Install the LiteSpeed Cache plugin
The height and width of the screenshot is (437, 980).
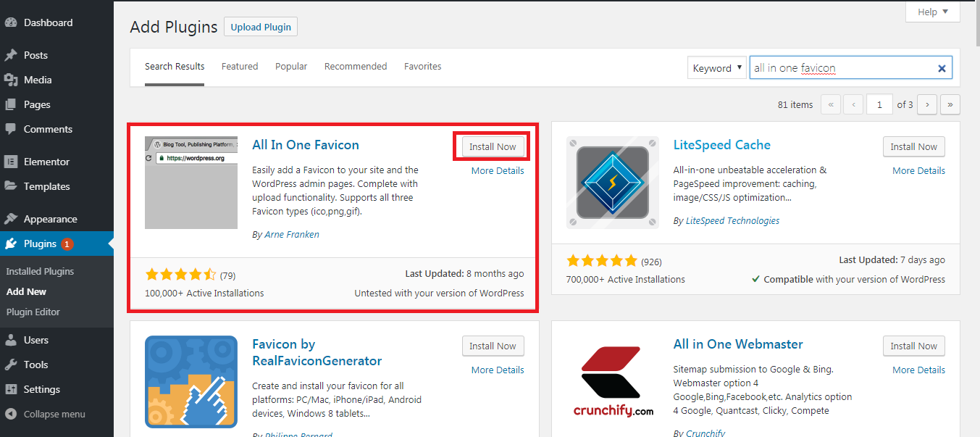click(914, 146)
